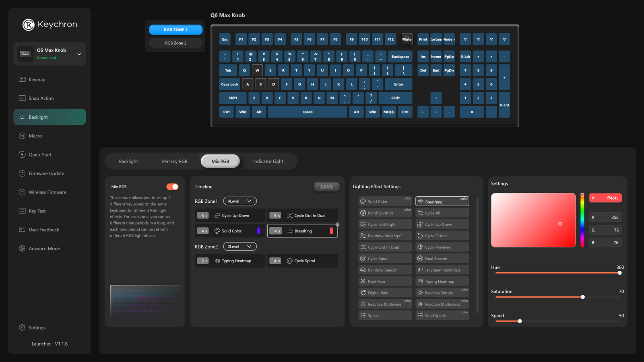Select the RGB Zone 2 button
The image size is (644, 362).
pos(175,43)
